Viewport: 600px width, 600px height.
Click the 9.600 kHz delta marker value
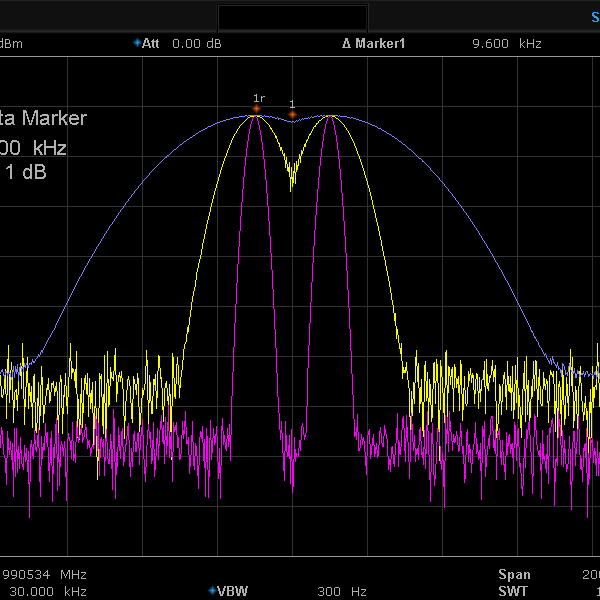pyautogui.click(x=506, y=44)
